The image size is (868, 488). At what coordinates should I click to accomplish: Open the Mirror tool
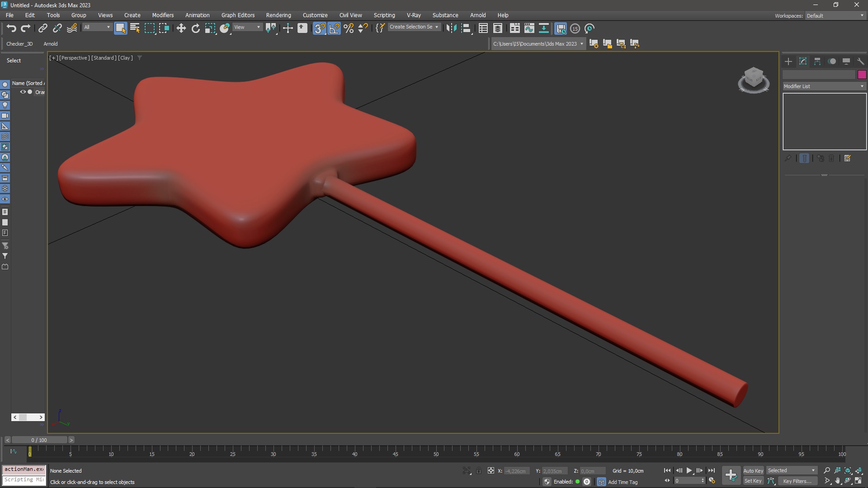[x=451, y=28]
